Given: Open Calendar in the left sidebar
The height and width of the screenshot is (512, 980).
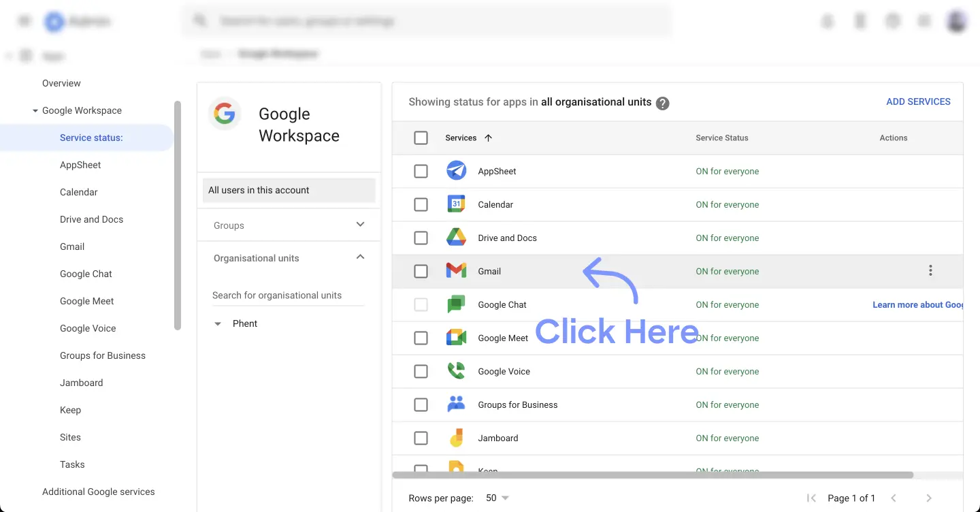Looking at the screenshot, I should [79, 192].
